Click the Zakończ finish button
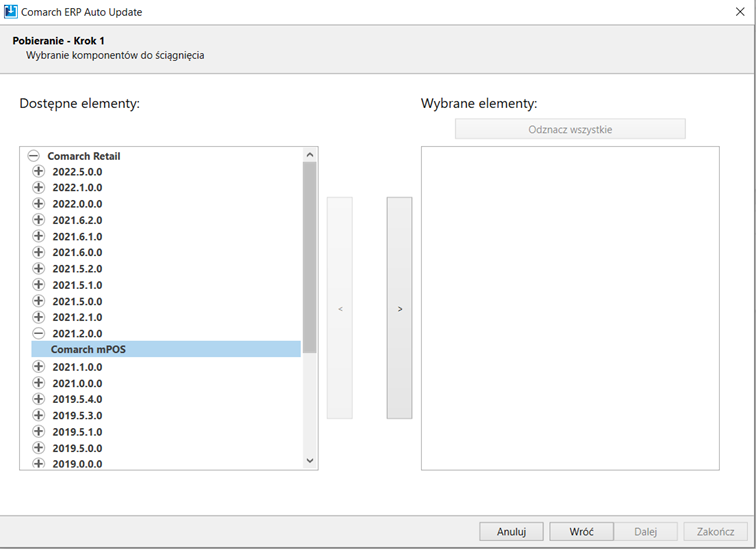 [715, 532]
